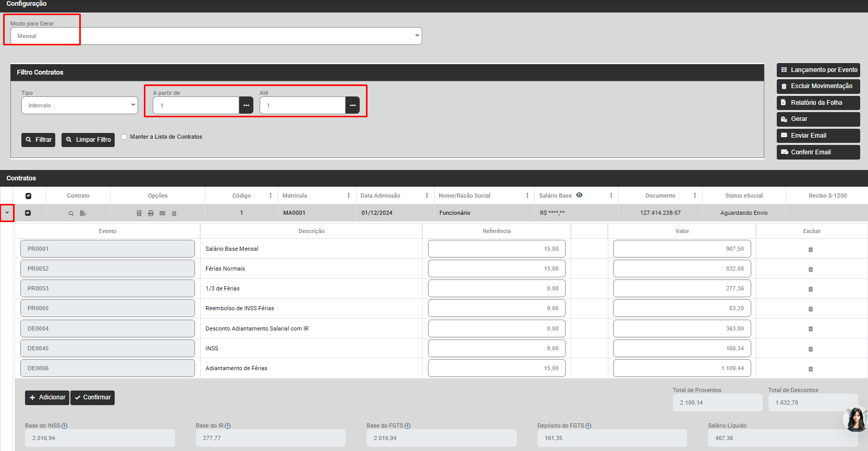The image size is (868, 451).
Task: Click Base do INSS help icon
Action: (65, 426)
